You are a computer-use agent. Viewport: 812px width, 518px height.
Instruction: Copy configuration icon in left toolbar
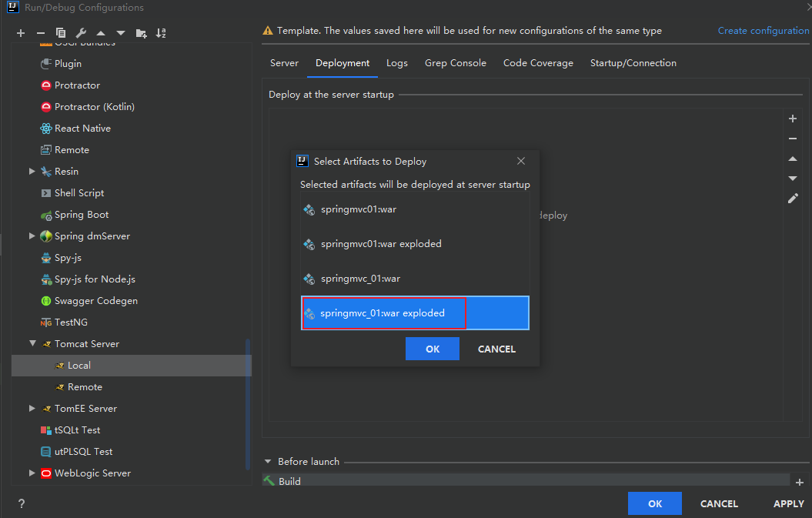coord(61,33)
